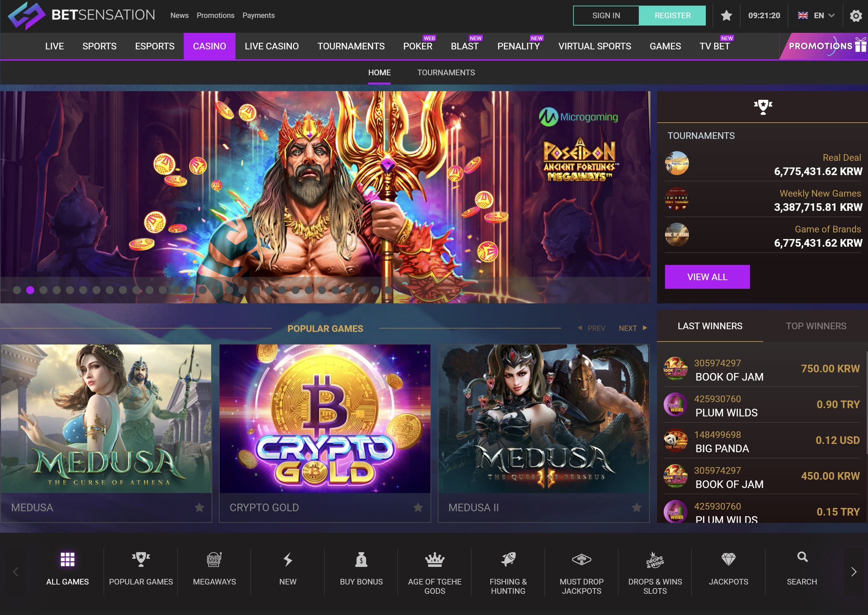Select the sixth carousel dot
The width and height of the screenshot is (868, 615).
pos(83,290)
